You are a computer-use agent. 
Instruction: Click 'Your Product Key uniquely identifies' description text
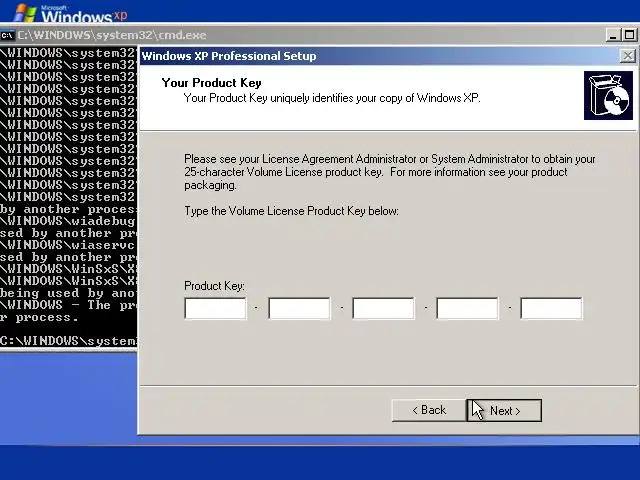332,98
